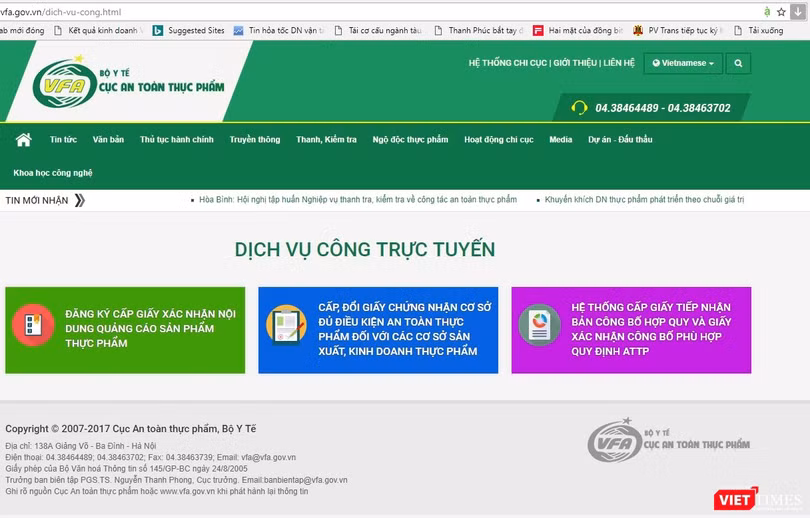This screenshot has height=518, width=810.
Task: Click the browser address bar URL
Action: click(x=60, y=12)
